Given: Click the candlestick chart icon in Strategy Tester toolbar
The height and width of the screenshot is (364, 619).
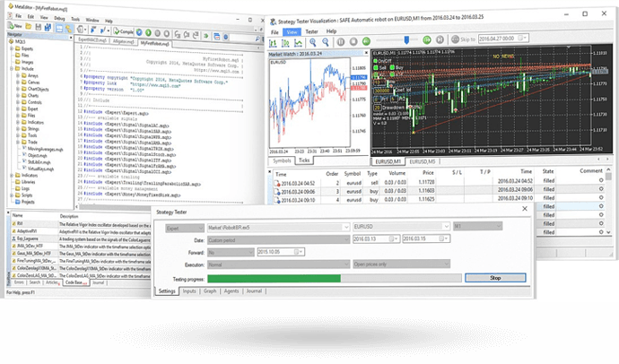Looking at the screenshot, I should click(x=285, y=42).
